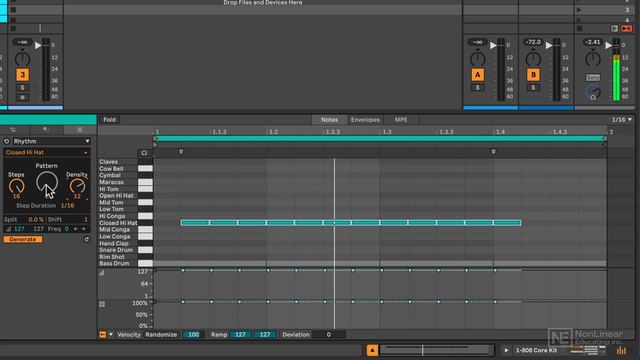Viewport: 640px width, 360px height.
Task: Select the Cow Bell drum row
Action: pos(117,169)
